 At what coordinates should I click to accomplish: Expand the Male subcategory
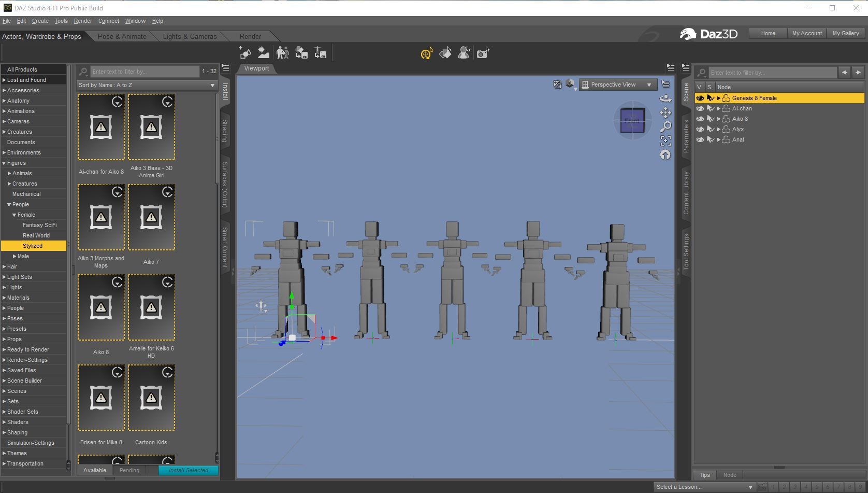pos(15,256)
